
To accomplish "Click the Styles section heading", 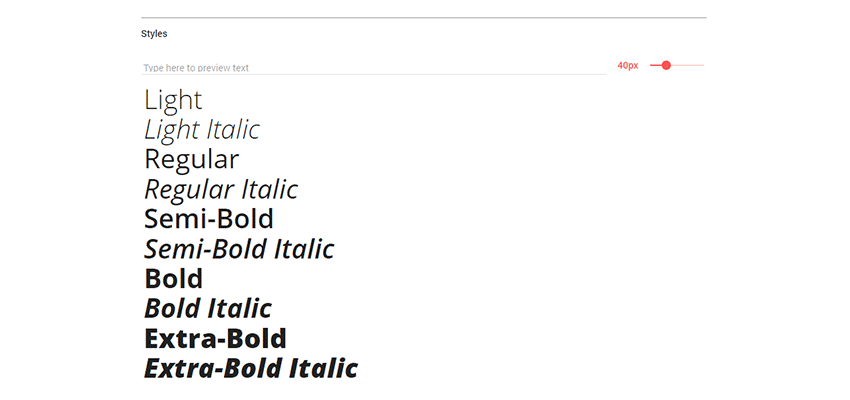I will [154, 33].
